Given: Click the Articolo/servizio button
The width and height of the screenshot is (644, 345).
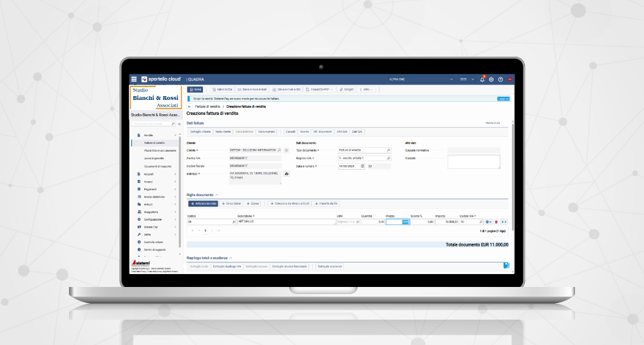Looking at the screenshot, I should pos(203,203).
